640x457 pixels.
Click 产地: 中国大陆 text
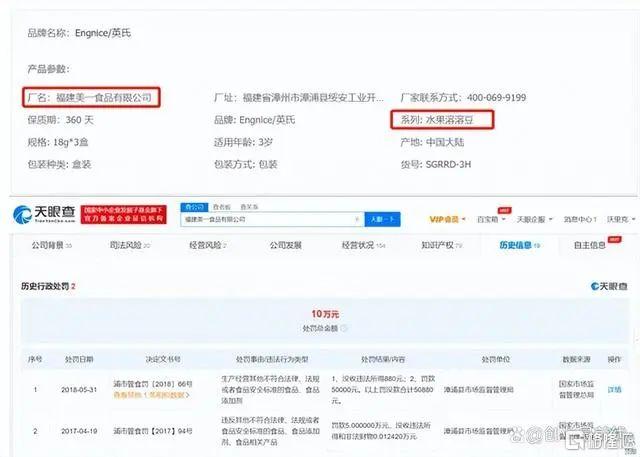[432, 142]
